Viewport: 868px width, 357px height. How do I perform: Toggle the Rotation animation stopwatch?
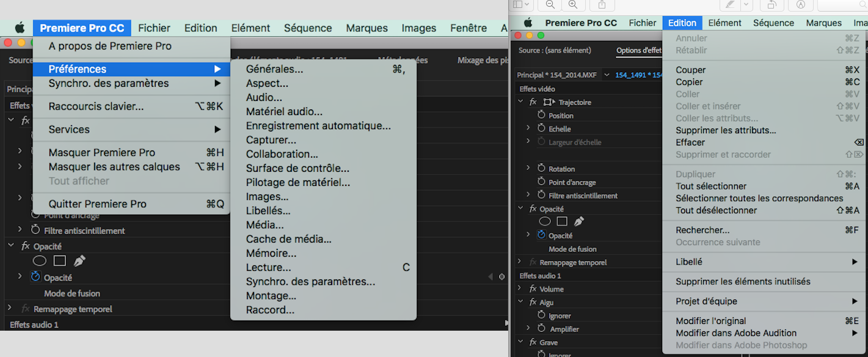[541, 169]
